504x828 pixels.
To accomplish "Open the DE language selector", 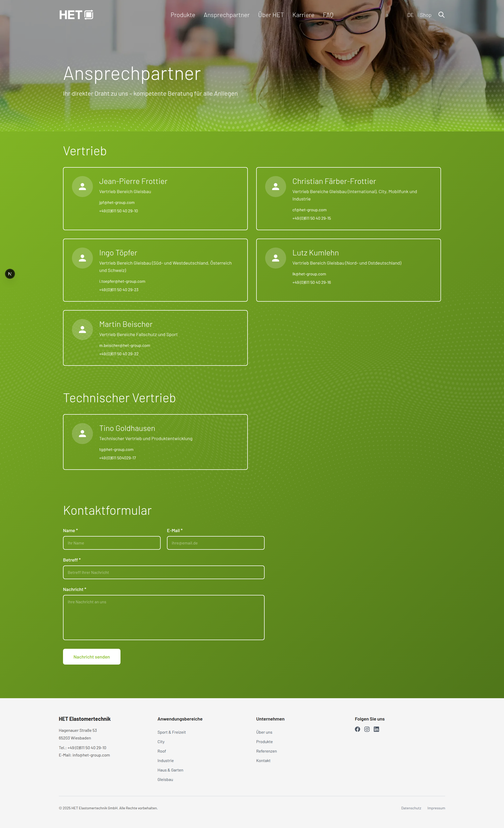I will click(x=410, y=15).
